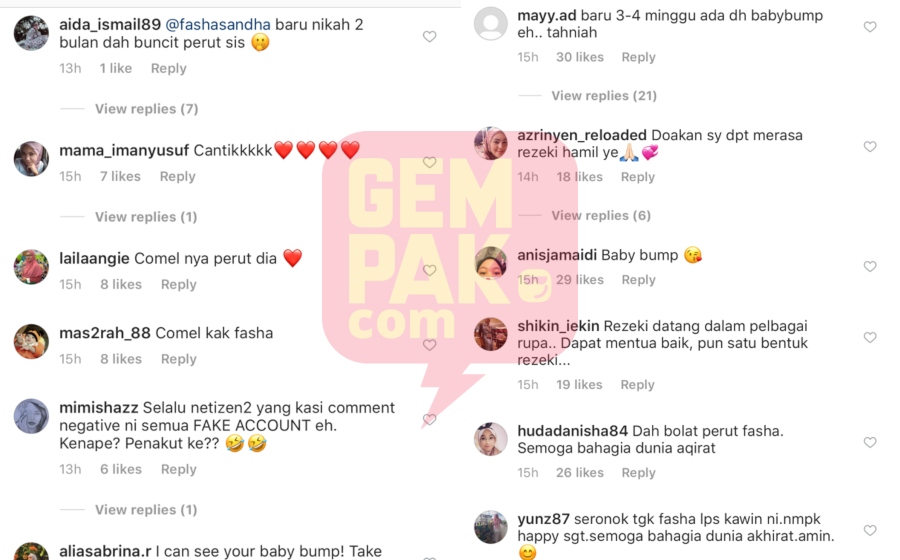Reply to mama_imanyusuf's comment
This screenshot has width=900, height=560.
click(177, 177)
